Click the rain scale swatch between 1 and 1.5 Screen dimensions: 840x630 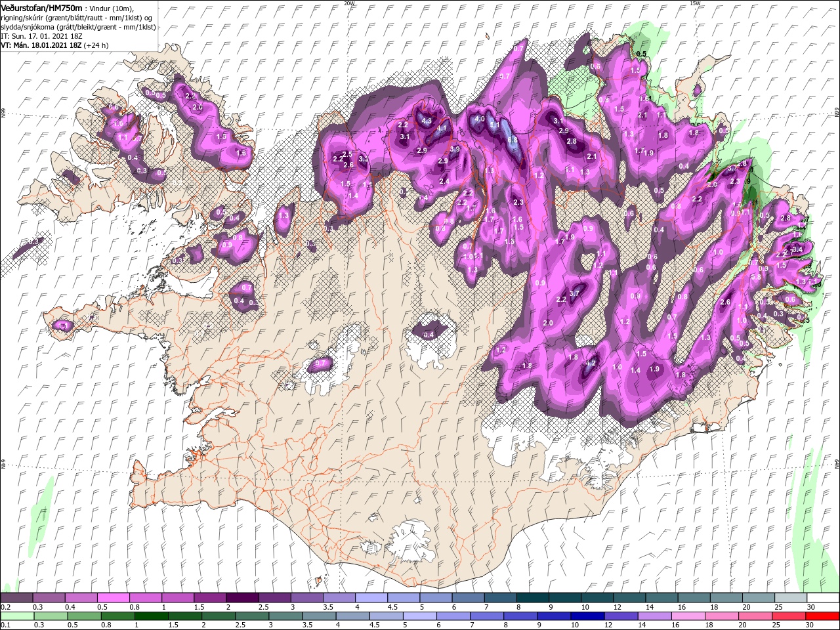[151, 616]
